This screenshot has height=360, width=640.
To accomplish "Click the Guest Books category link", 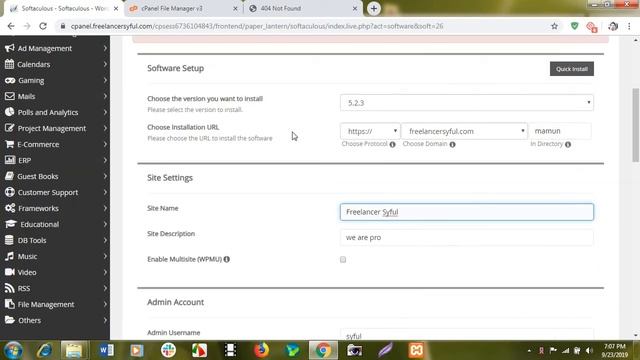I will [x=38, y=176].
